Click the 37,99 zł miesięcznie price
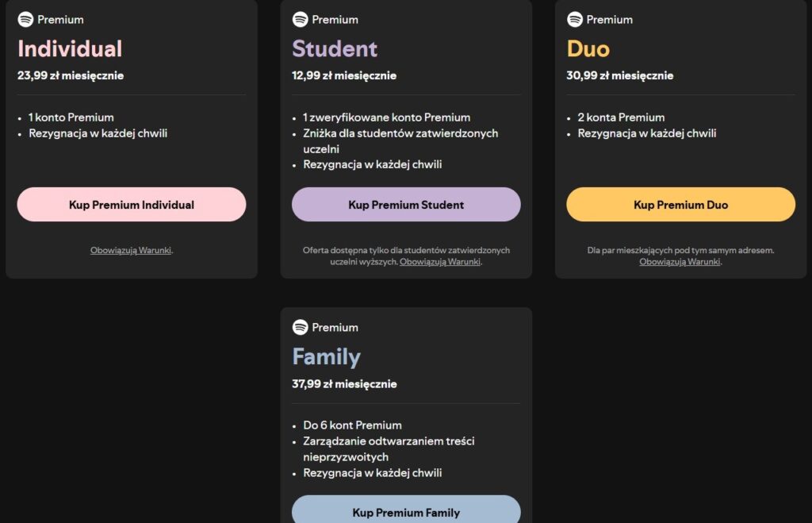 pos(344,383)
